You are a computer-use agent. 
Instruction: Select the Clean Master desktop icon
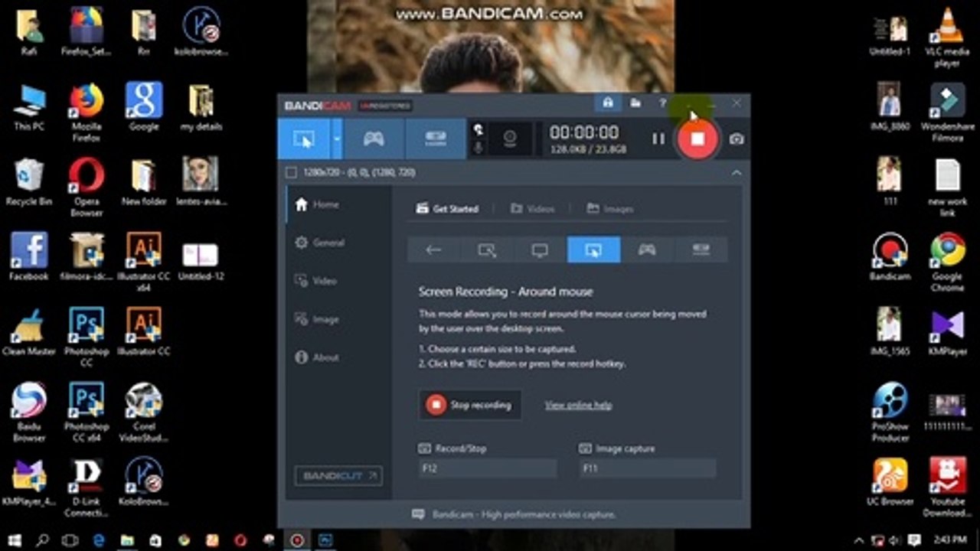[x=29, y=332]
